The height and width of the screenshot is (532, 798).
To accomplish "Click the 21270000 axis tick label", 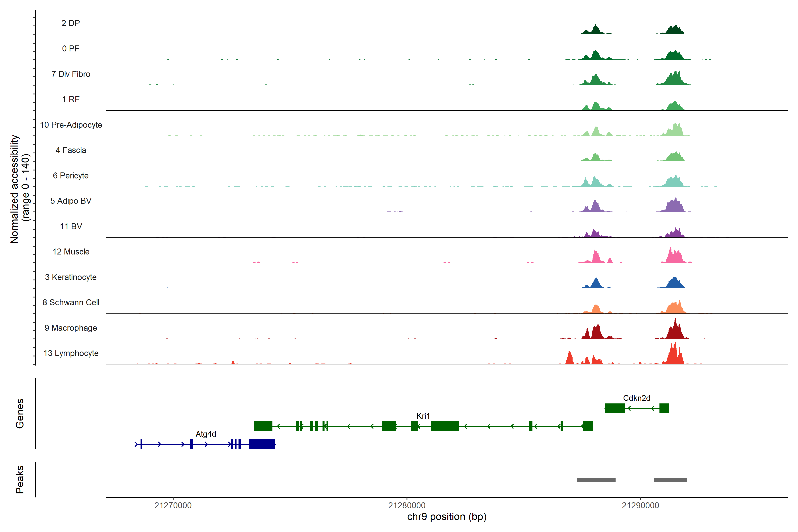I will pos(173,506).
